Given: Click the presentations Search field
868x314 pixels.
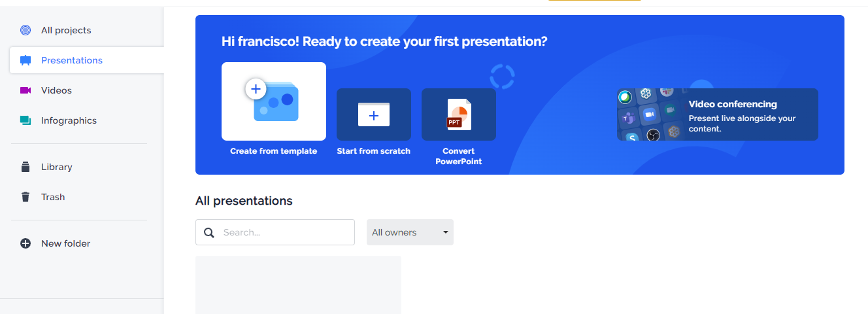Looking at the screenshot, I should coord(275,232).
